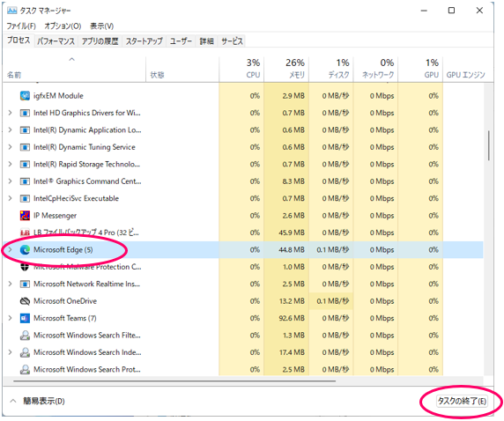The width and height of the screenshot is (504, 421).
Task: Sort by the メモリ column header
Action: click(286, 69)
